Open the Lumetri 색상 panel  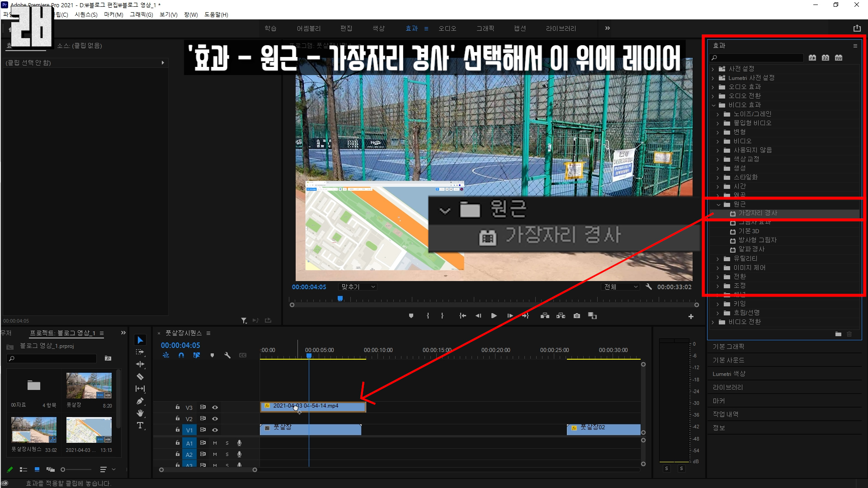coord(729,374)
